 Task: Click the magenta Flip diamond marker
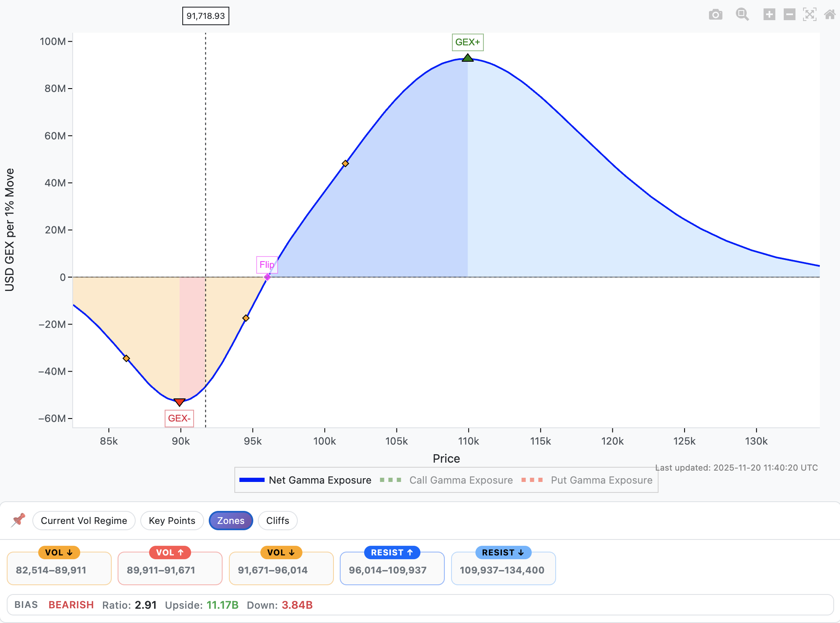267,277
